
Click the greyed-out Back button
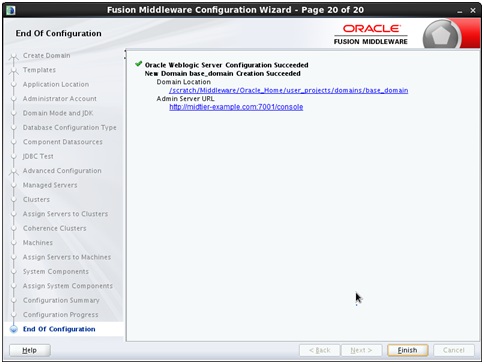[x=319, y=350]
